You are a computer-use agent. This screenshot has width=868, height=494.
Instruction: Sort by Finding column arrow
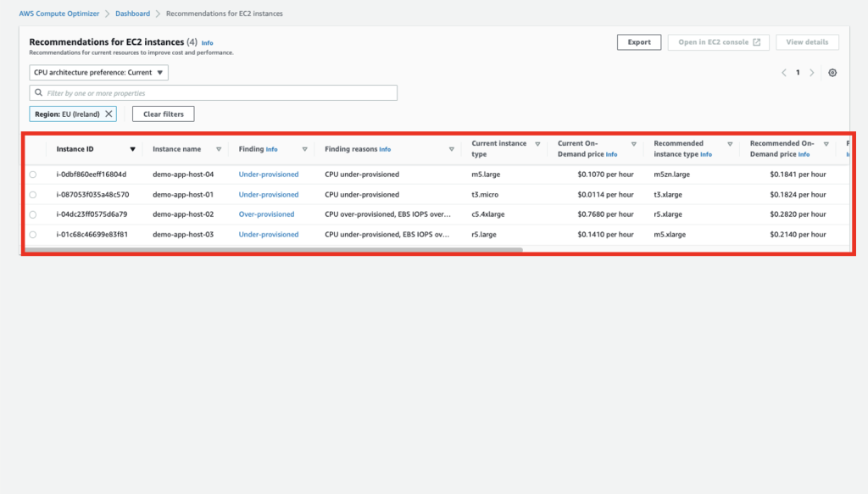(x=304, y=149)
